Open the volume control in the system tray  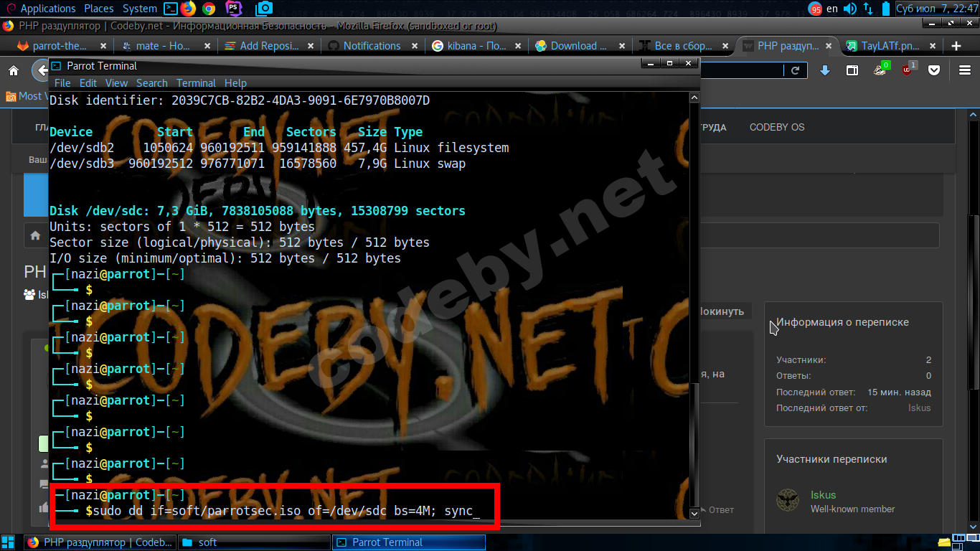[x=850, y=9]
